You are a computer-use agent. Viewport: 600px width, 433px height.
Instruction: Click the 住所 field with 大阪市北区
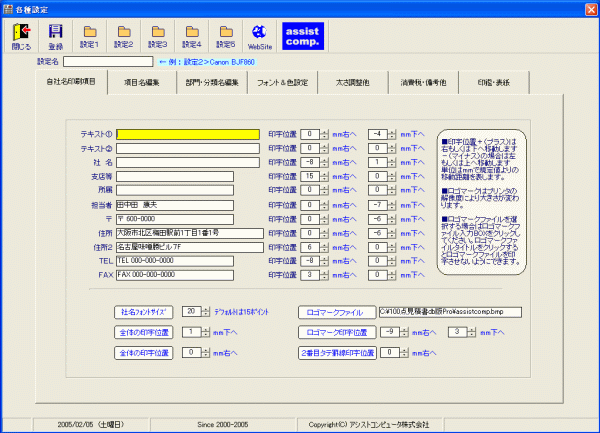pyautogui.click(x=190, y=233)
